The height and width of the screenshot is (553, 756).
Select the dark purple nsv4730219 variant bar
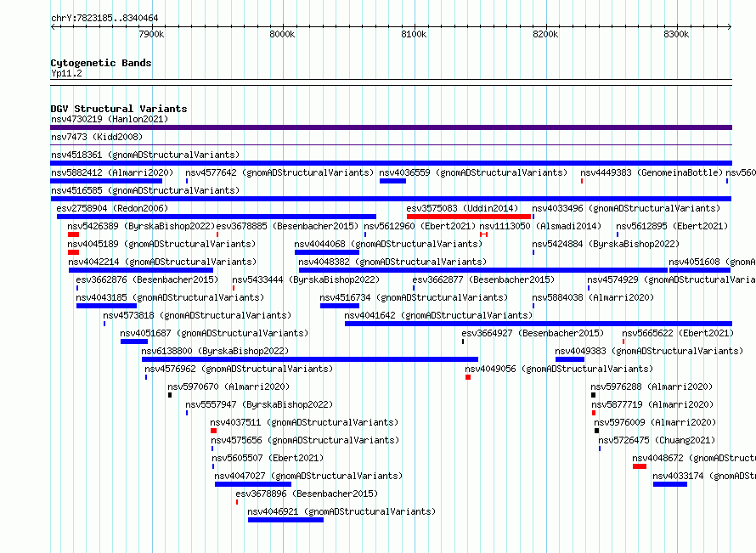(391, 127)
